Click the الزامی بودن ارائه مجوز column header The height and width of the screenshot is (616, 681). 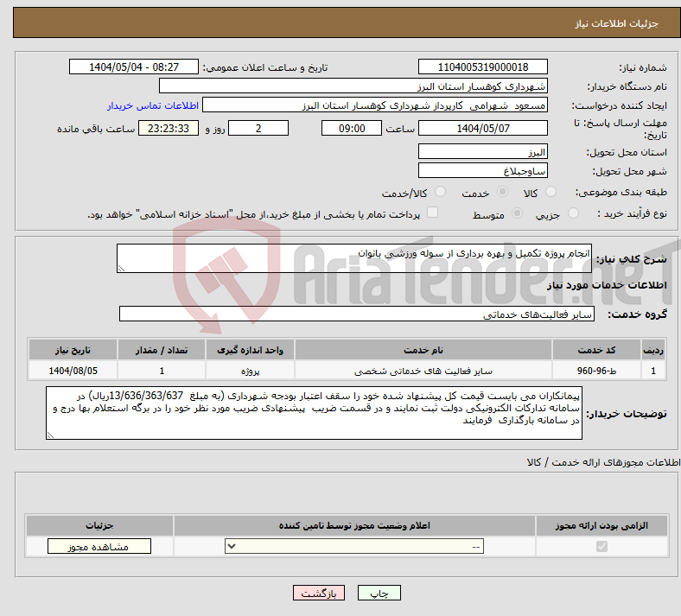[601, 525]
